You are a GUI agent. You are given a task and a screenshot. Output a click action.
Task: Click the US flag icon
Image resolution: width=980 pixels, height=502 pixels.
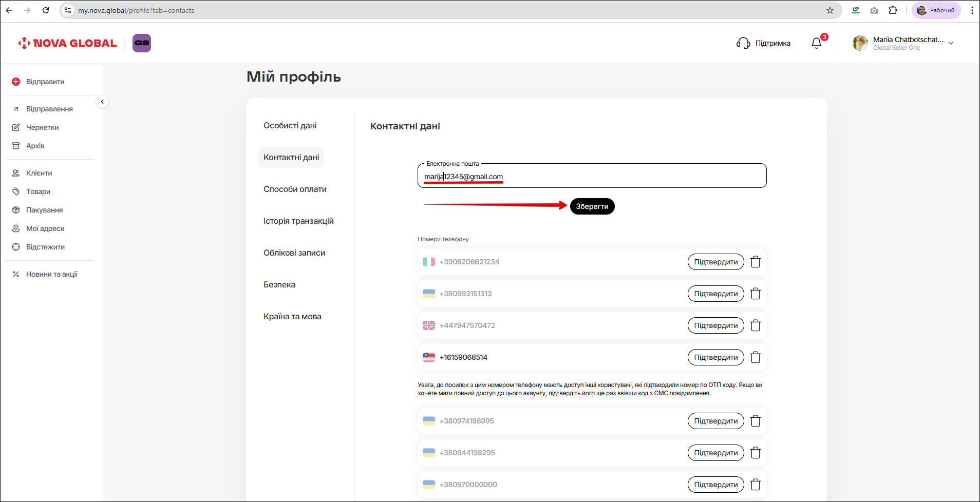click(429, 357)
